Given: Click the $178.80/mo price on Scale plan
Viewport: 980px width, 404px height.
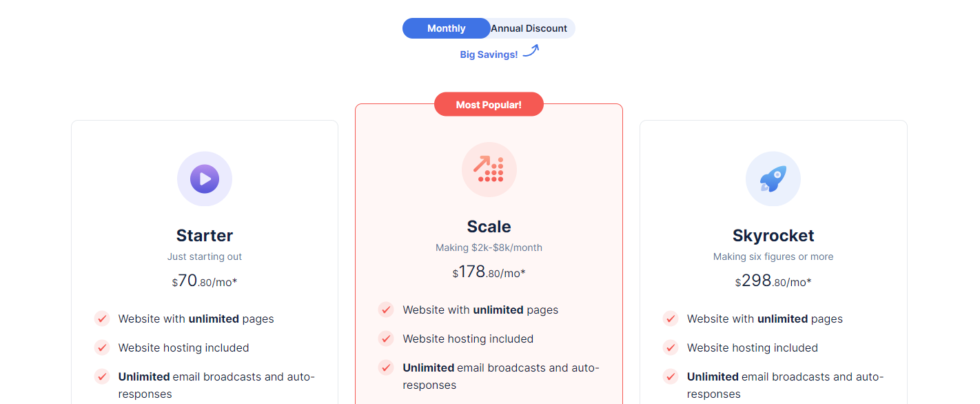Looking at the screenshot, I should pyautogui.click(x=489, y=272).
